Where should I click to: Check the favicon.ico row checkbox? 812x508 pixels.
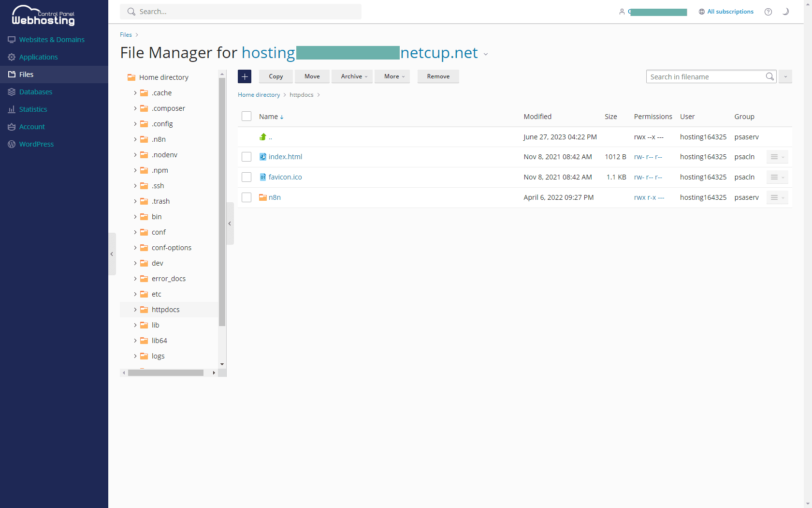[x=246, y=177]
